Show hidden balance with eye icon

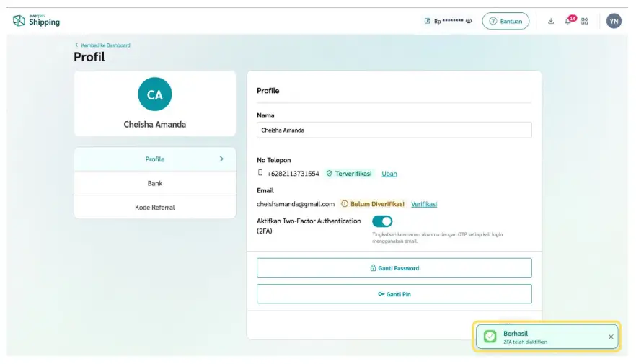[469, 22]
